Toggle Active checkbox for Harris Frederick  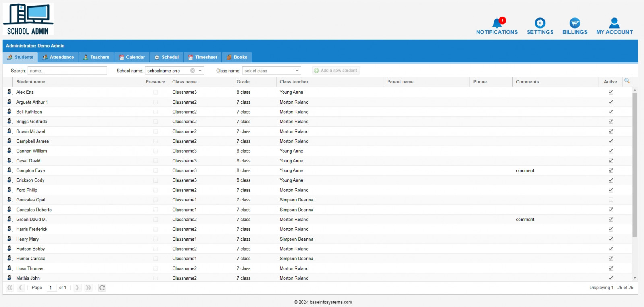[x=611, y=229]
